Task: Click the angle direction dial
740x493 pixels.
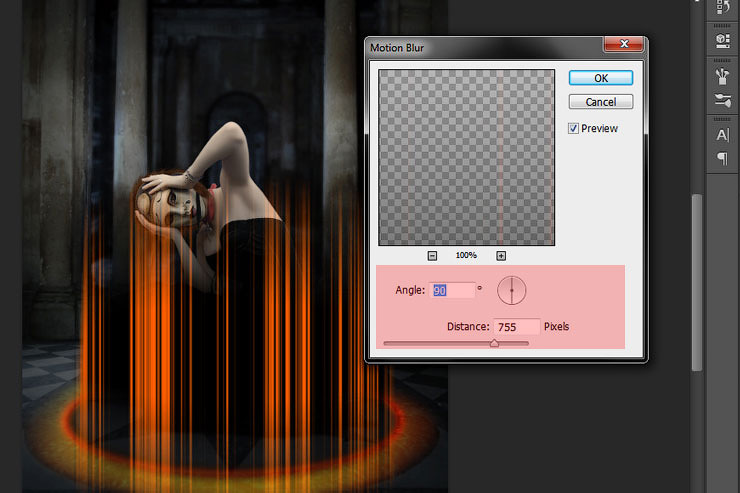Action: pos(511,290)
